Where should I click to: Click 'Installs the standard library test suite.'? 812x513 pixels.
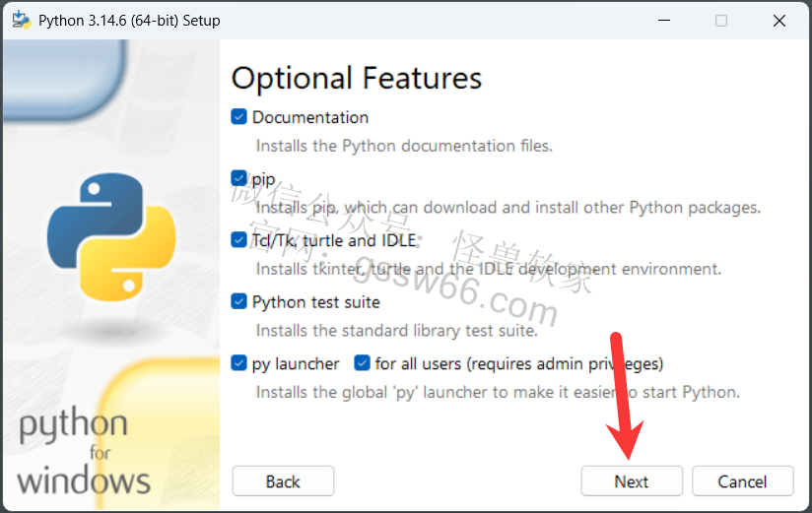point(397,331)
